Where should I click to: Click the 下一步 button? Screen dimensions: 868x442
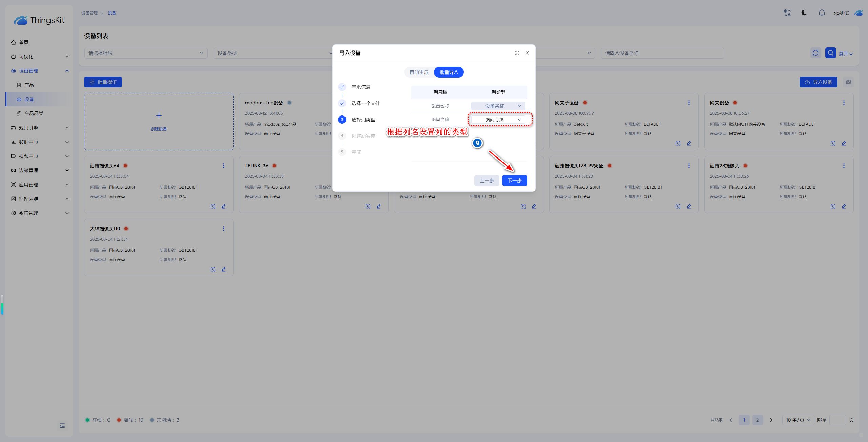514,181
